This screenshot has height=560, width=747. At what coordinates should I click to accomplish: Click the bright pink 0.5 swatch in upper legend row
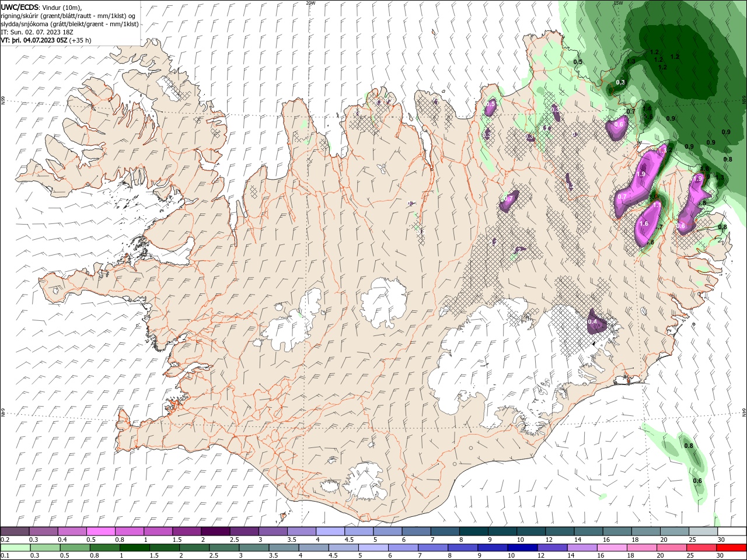coord(101,531)
